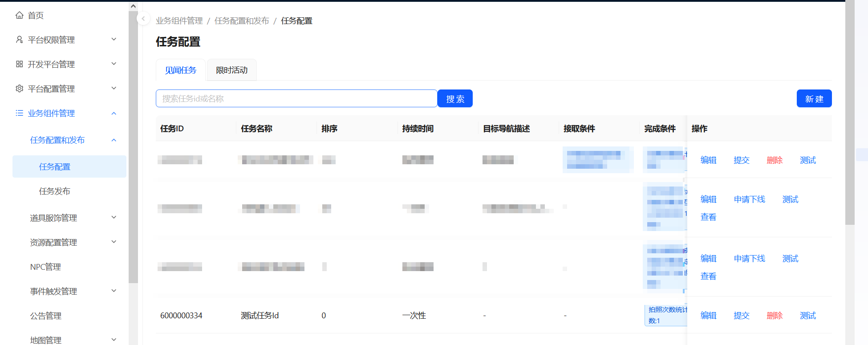The width and height of the screenshot is (868, 345).
Task: Collapse the 任务配置和发布 submenu chevron
Action: pyautogui.click(x=114, y=140)
